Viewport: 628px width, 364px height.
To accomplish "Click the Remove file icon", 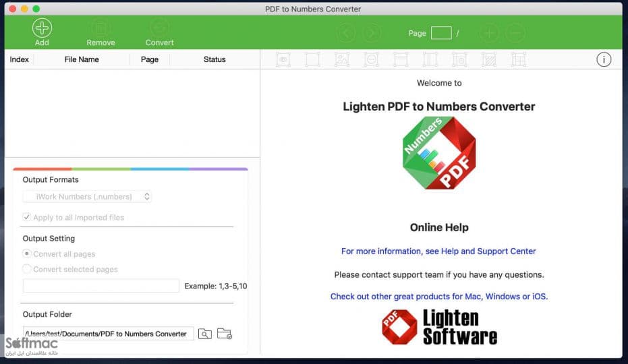I will [x=101, y=28].
